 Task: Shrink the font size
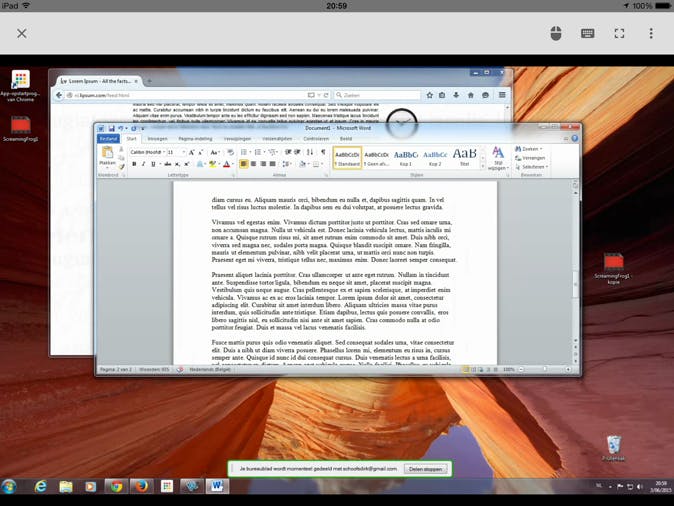pyautogui.click(x=200, y=152)
